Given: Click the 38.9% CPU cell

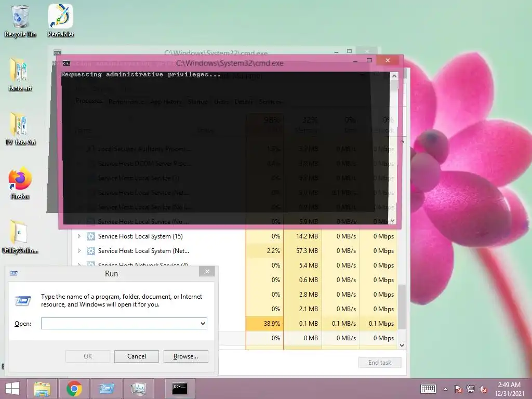Looking at the screenshot, I should (x=264, y=323).
